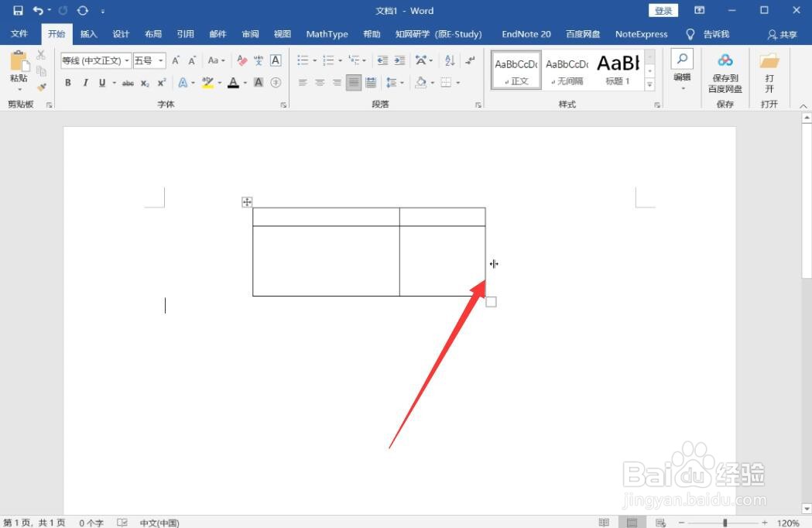Switch to the 设计 Design tab
This screenshot has width=812, height=528.
121,34
